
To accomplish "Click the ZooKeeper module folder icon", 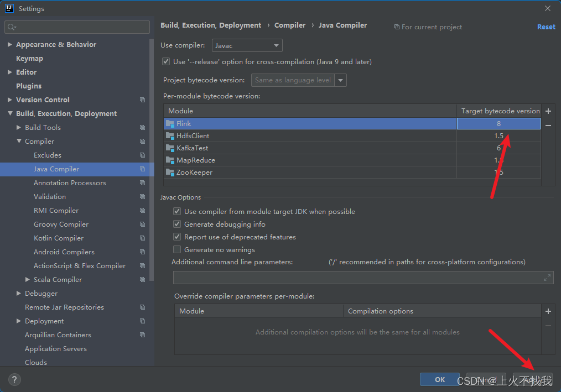I will (x=170, y=173).
